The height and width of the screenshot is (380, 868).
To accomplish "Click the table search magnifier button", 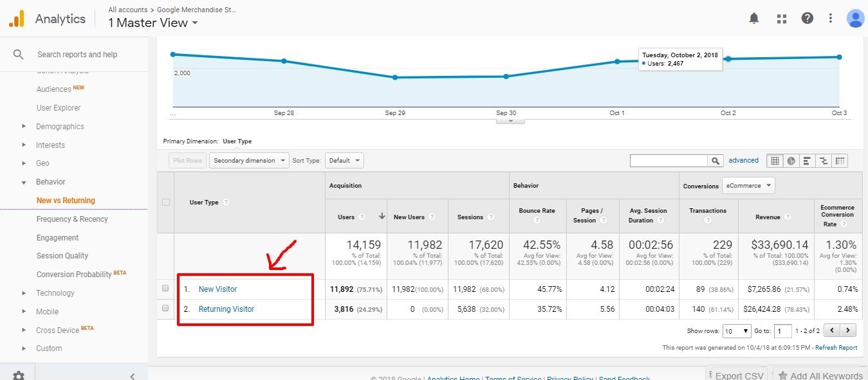I will pyautogui.click(x=716, y=161).
